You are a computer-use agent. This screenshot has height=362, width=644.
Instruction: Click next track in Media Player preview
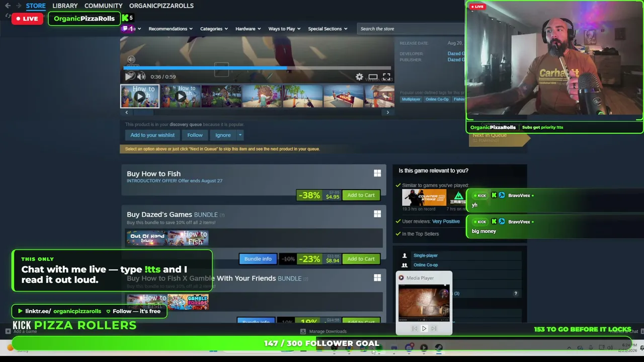coord(434,328)
